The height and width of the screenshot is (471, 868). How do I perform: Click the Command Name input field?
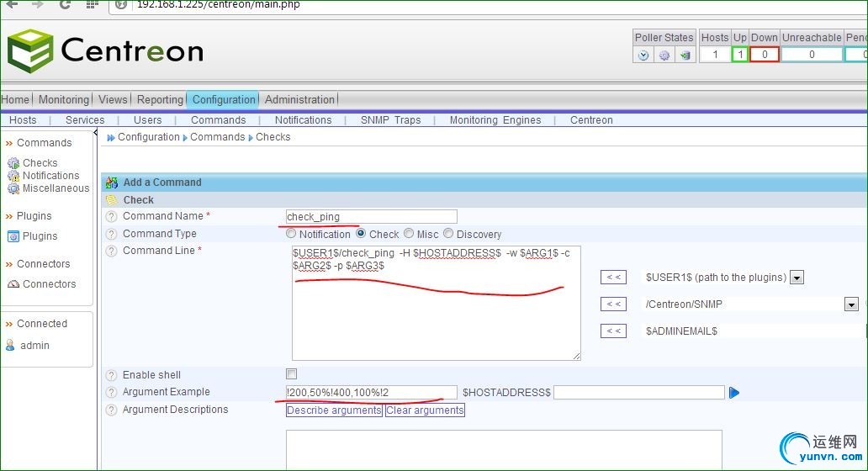coord(372,216)
